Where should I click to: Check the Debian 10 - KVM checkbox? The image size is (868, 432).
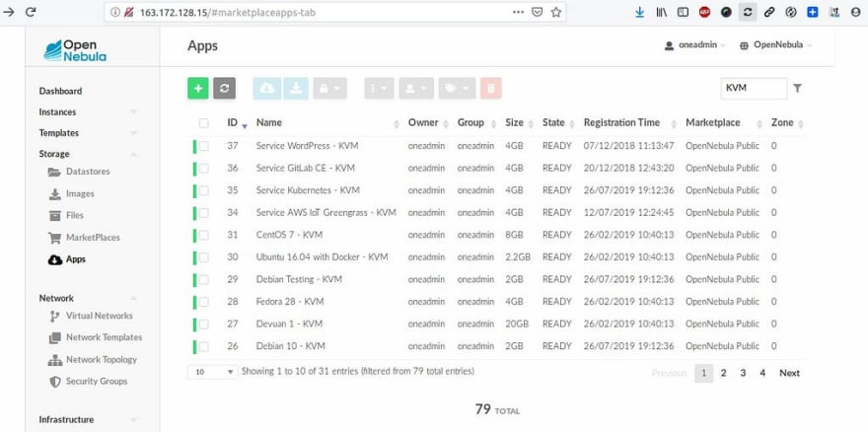[204, 347]
